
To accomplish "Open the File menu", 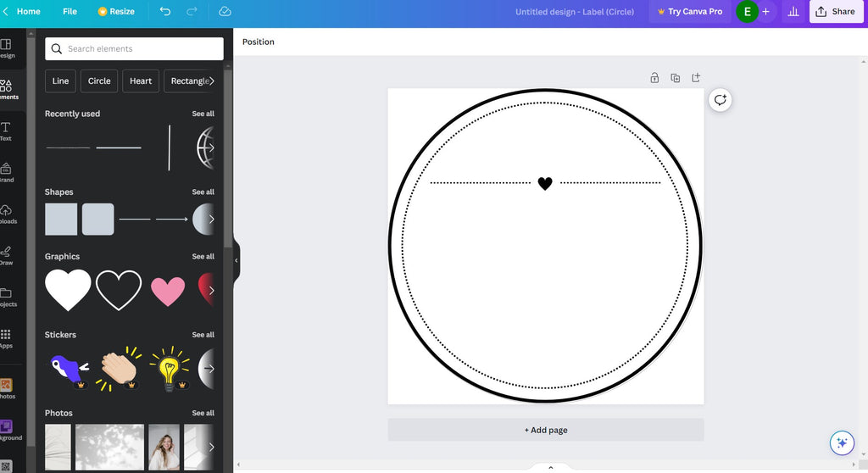I will 70,11.
